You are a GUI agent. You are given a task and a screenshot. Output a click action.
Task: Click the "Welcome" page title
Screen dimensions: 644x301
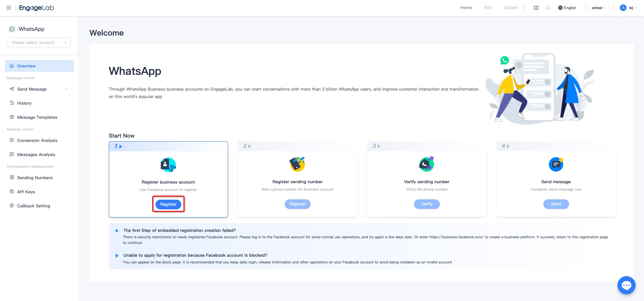(x=106, y=33)
